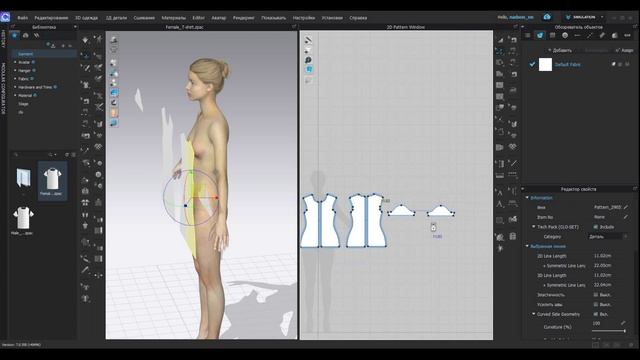Image resolution: width=640 pixels, height=360 pixels.
Task: Open the 3D одежда menu
Action: [86, 18]
